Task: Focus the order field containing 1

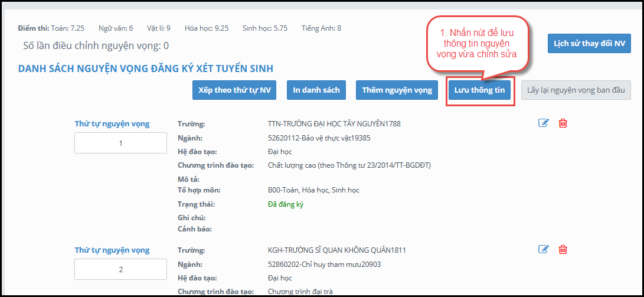Action: (x=120, y=143)
